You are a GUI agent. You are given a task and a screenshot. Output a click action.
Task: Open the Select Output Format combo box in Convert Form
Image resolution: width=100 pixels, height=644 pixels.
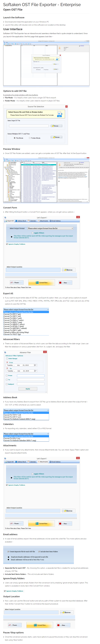50,228
